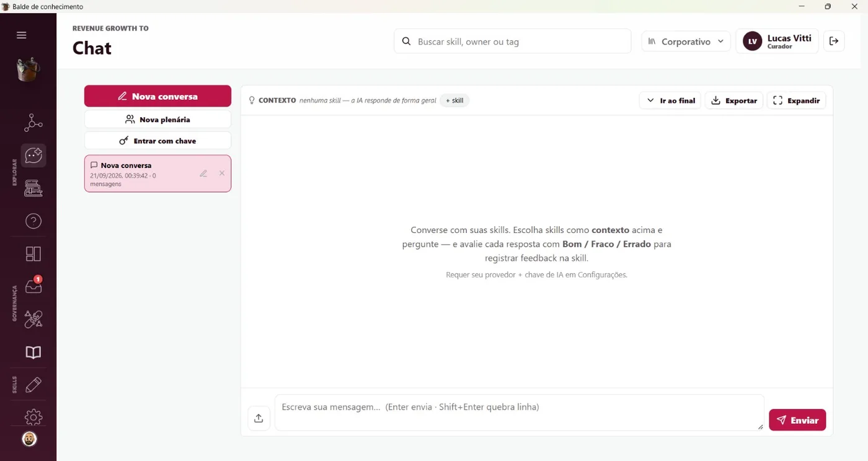Open the pencil editor icon under Skills
Viewport: 868px width, 461px height.
coord(33,385)
